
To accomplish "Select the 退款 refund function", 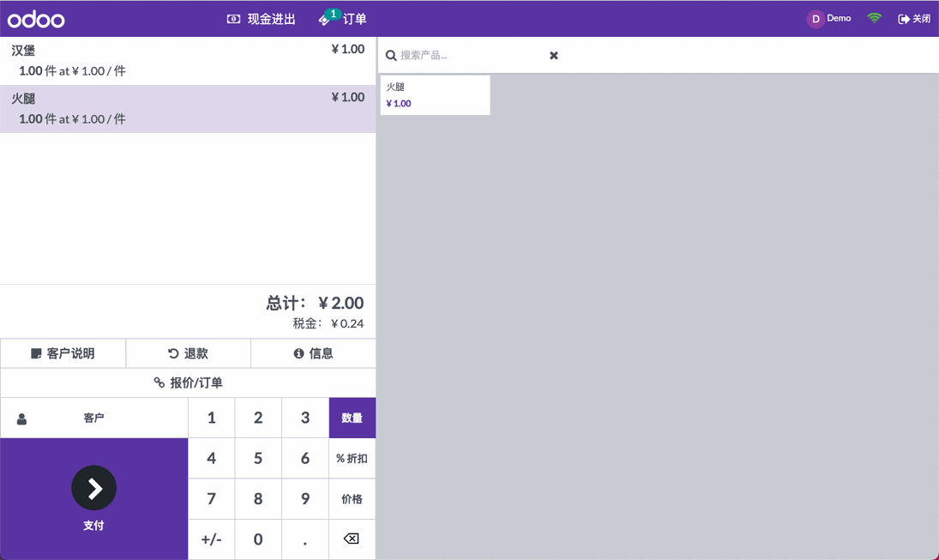I will tap(188, 352).
